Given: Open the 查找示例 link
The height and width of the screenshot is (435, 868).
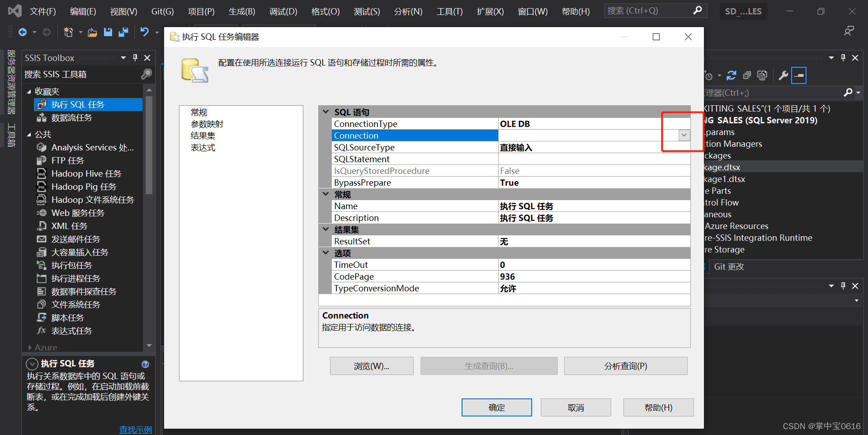Looking at the screenshot, I should pyautogui.click(x=135, y=429).
